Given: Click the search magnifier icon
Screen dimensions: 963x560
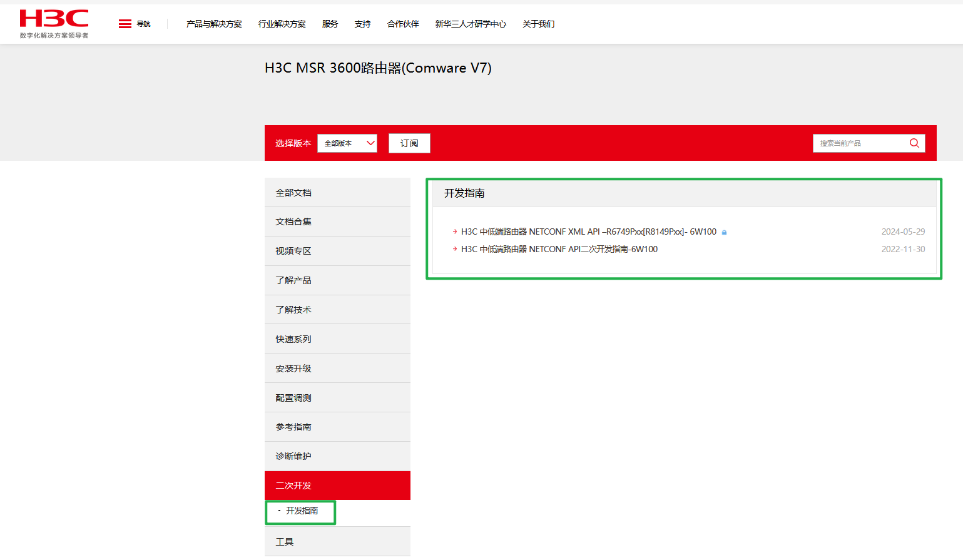Looking at the screenshot, I should [914, 143].
